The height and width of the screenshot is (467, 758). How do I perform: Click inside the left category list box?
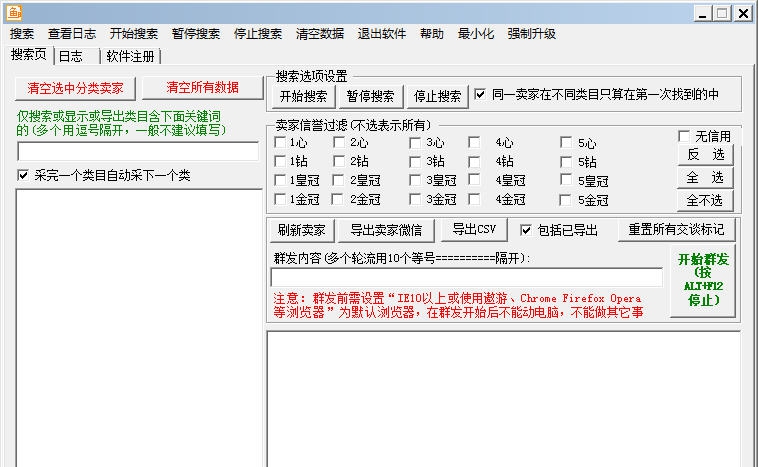[x=139, y=328]
